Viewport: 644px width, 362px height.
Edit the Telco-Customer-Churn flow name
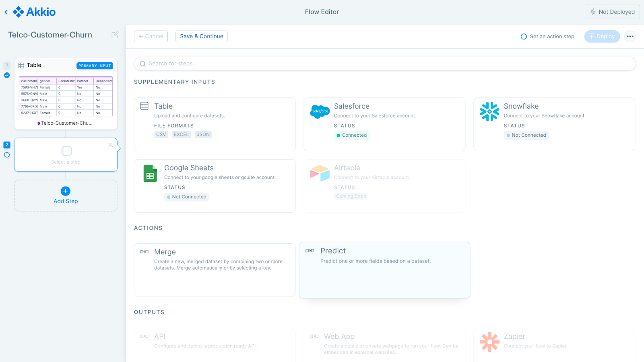[115, 35]
